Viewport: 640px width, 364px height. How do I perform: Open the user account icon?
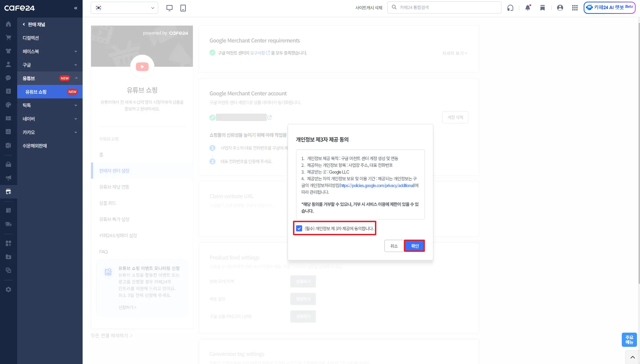click(560, 8)
